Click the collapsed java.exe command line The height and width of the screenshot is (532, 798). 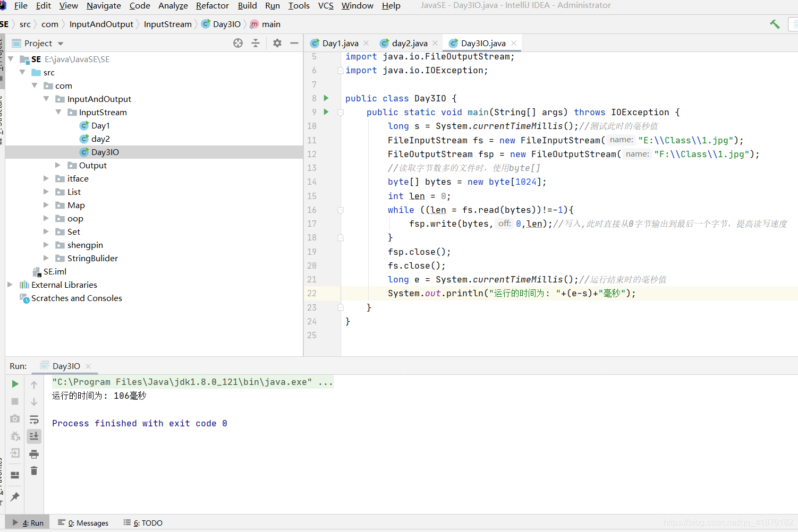point(192,382)
